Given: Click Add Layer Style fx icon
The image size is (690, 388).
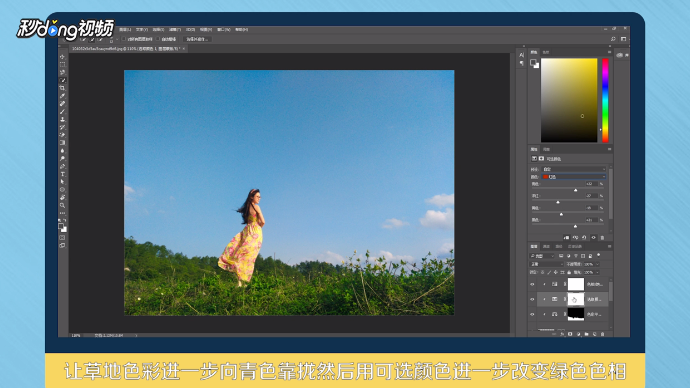Looking at the screenshot, I should [562, 334].
